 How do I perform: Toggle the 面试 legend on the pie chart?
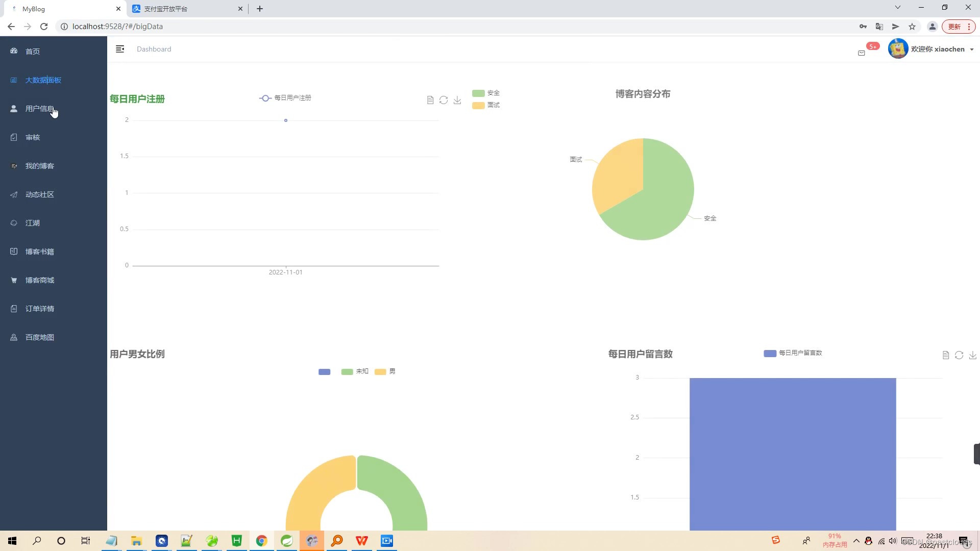(x=485, y=105)
